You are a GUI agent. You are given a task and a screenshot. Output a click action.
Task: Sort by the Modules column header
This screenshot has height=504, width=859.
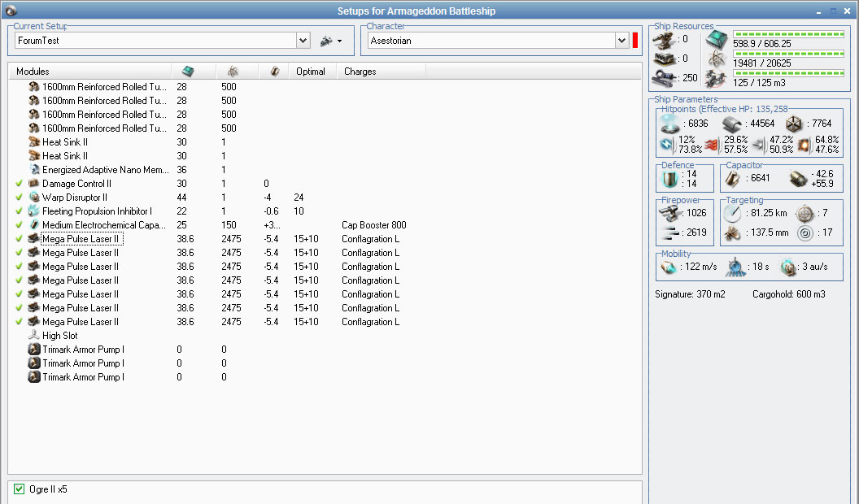[x=89, y=72]
